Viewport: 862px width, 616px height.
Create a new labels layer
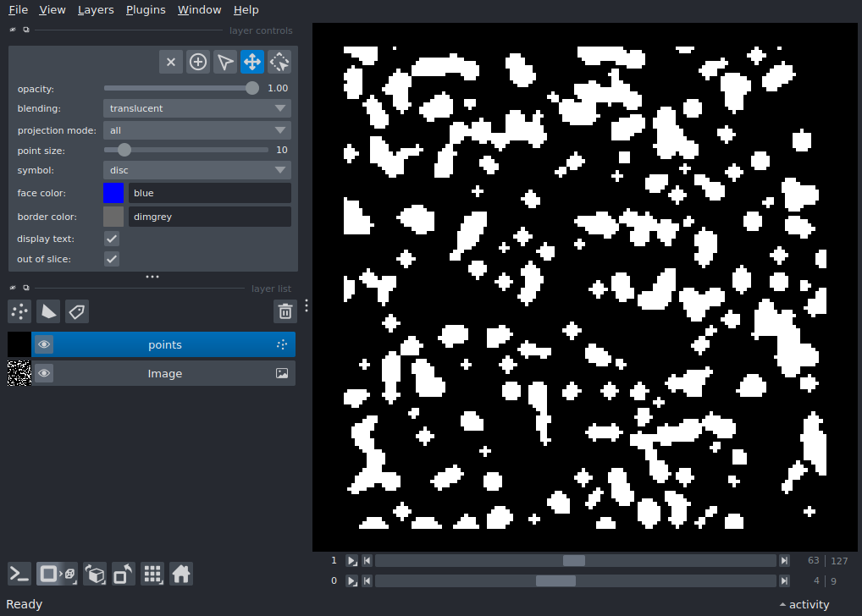pos(77,311)
